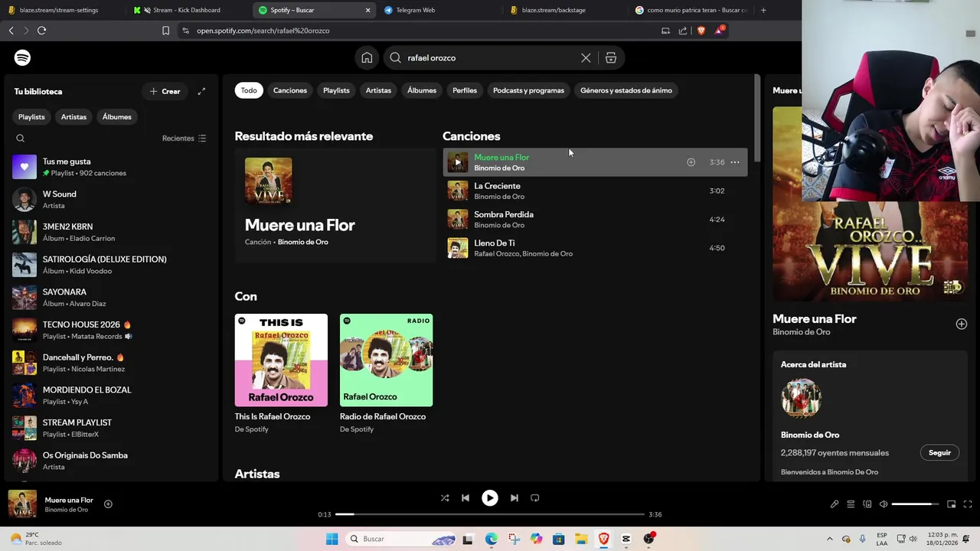The width and height of the screenshot is (980, 551).
Task: Open W Sound artist in library
Action: click(110, 200)
